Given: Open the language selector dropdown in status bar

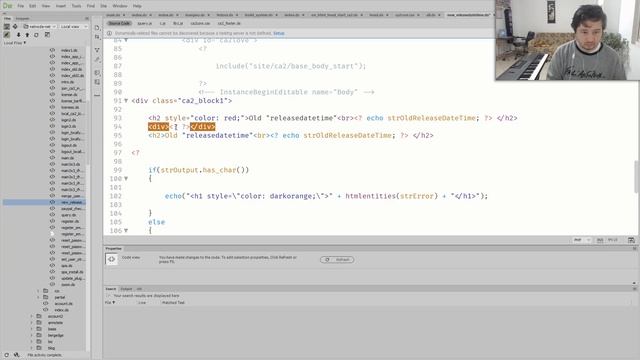Looking at the screenshot, I should [582, 240].
